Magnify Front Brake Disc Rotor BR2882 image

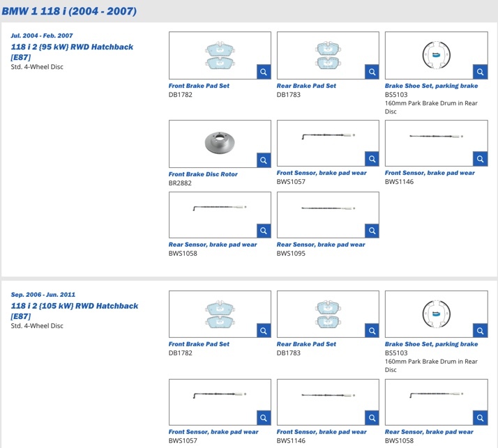264,160
